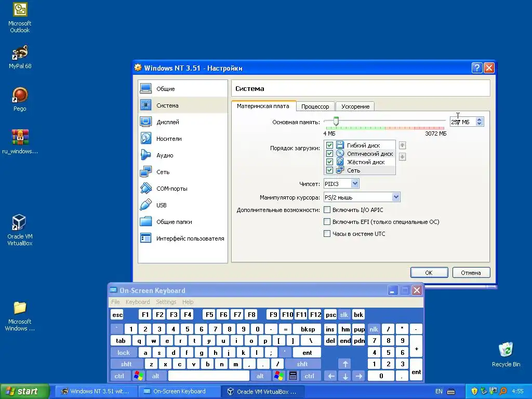This screenshot has width=532, height=399.
Task: Uncheck Оптический диск boot option
Action: (329, 153)
